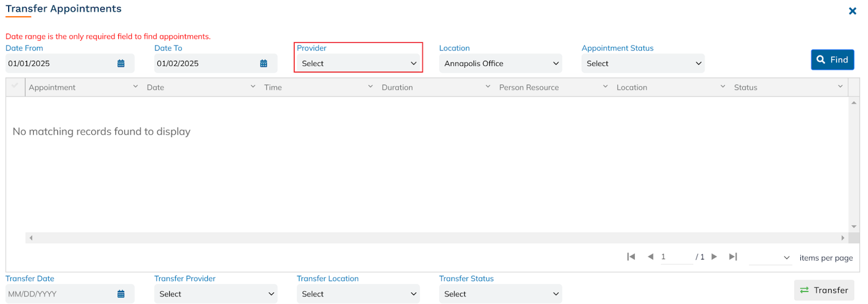Open the Date To calendar picker
Viewport: 868px width, 304px height.
(x=264, y=64)
